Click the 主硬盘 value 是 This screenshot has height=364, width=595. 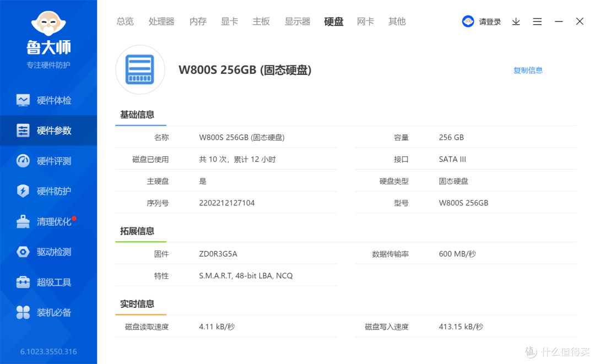point(203,181)
